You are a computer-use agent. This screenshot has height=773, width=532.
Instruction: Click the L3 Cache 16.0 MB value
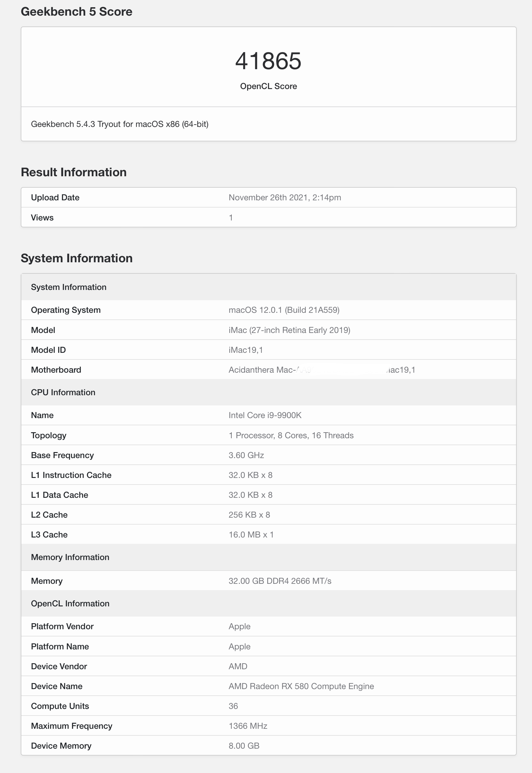coord(251,534)
